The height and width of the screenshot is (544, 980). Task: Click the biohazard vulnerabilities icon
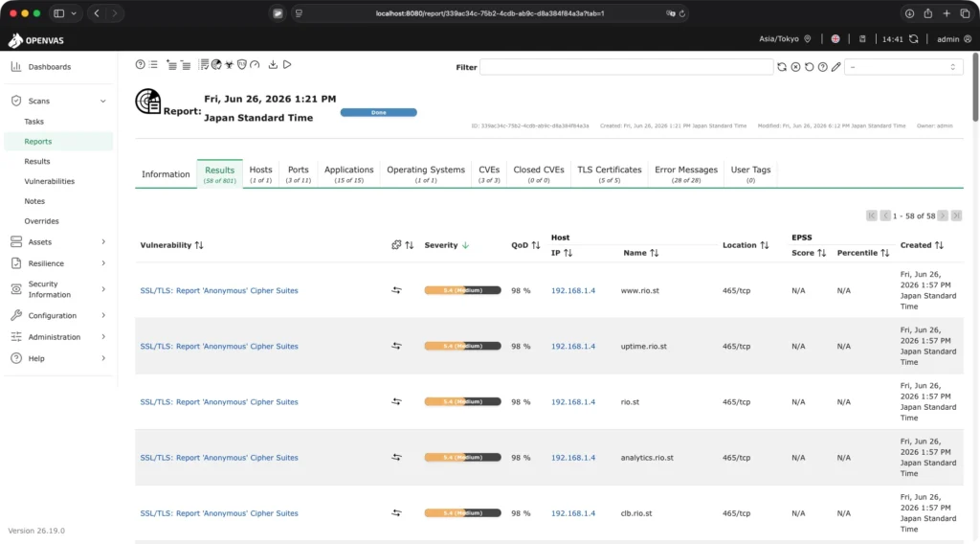[x=230, y=64]
